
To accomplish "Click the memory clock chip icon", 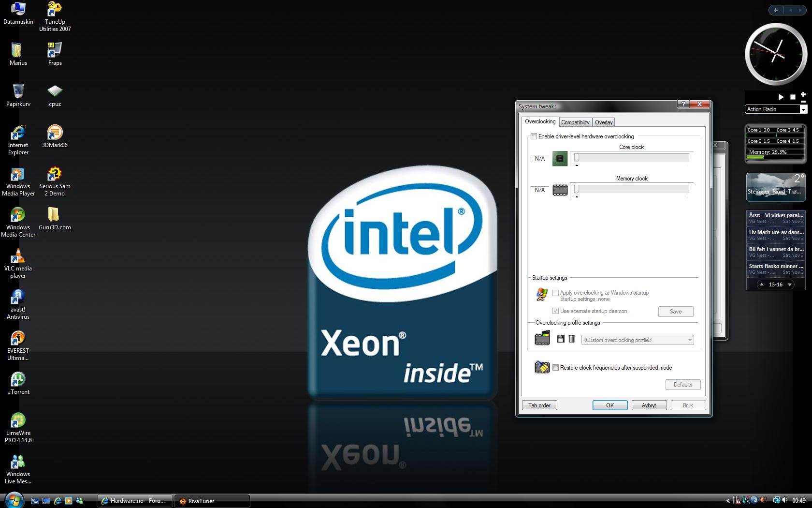I will (560, 190).
